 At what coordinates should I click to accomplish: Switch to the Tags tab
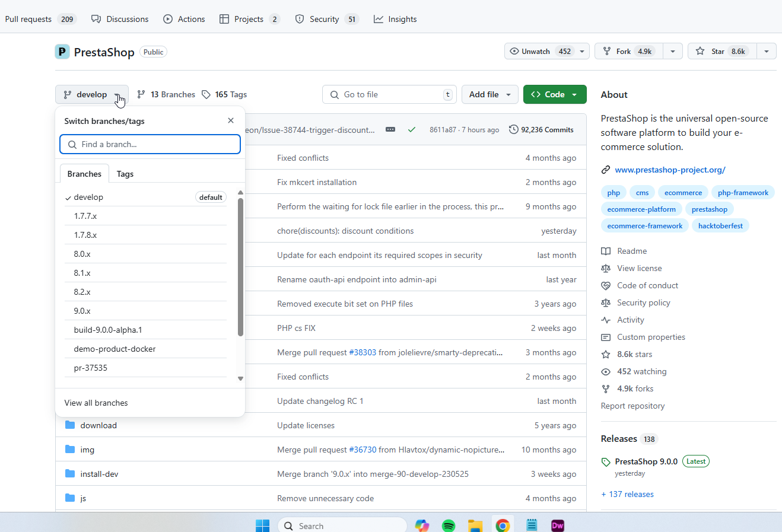pyautogui.click(x=125, y=174)
